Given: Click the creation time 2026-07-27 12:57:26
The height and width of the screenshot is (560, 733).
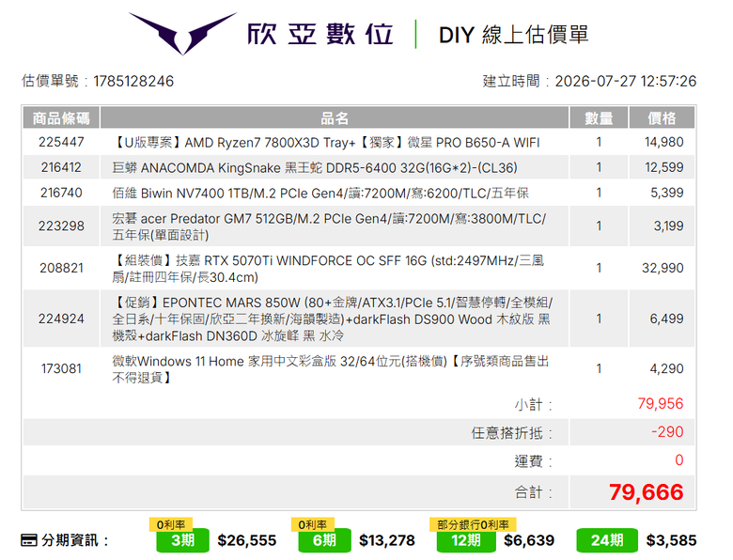Looking at the screenshot, I should click(x=626, y=82).
